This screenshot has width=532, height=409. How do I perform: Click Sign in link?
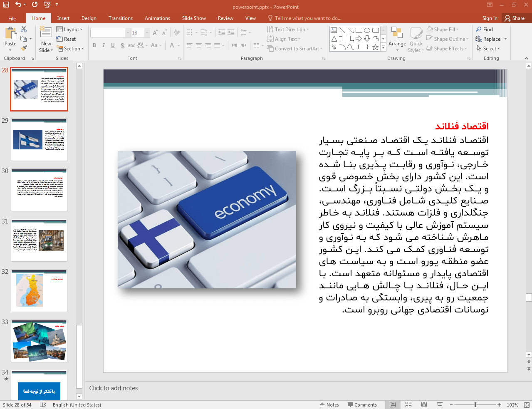point(490,18)
